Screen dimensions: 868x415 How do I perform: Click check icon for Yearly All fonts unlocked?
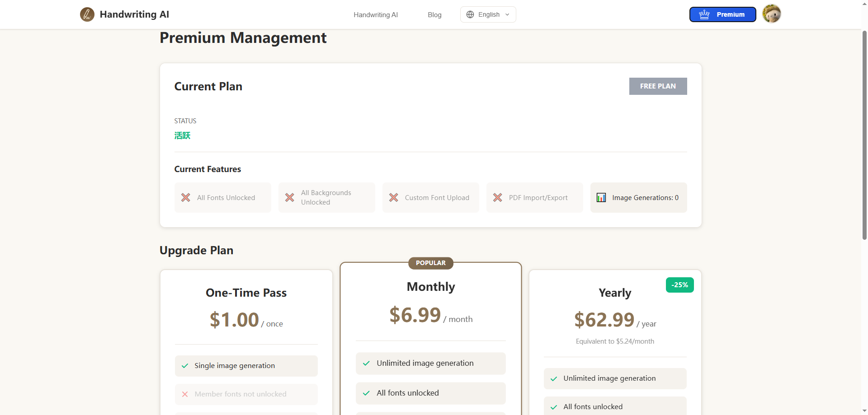(x=554, y=407)
